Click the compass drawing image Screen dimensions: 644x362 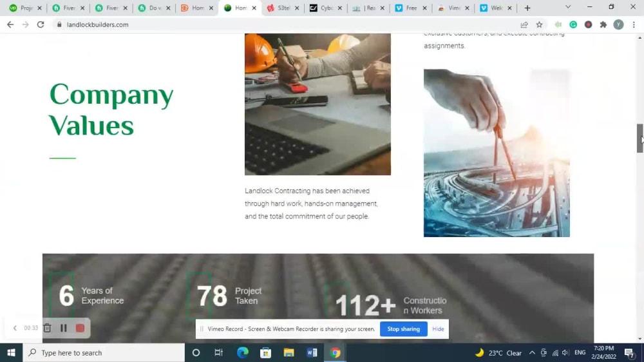tap(497, 153)
